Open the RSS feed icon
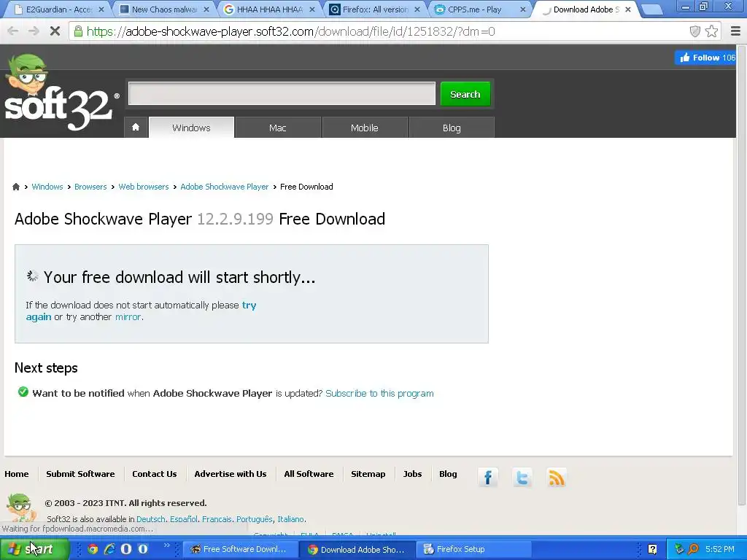The width and height of the screenshot is (747, 560). click(557, 477)
